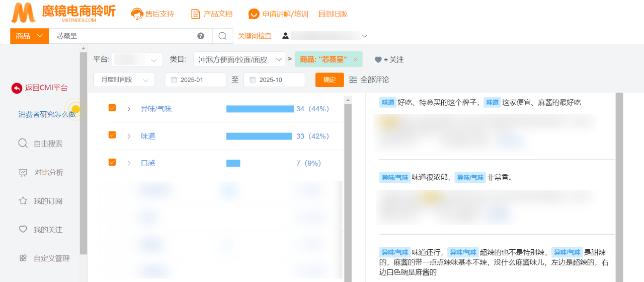Click the red 返回CMI平台 arrow icon

[17, 88]
